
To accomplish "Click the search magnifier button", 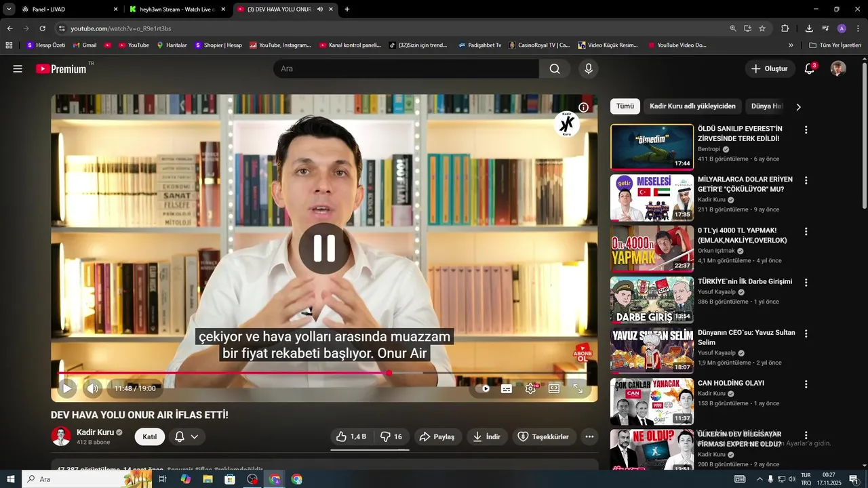I will [555, 68].
